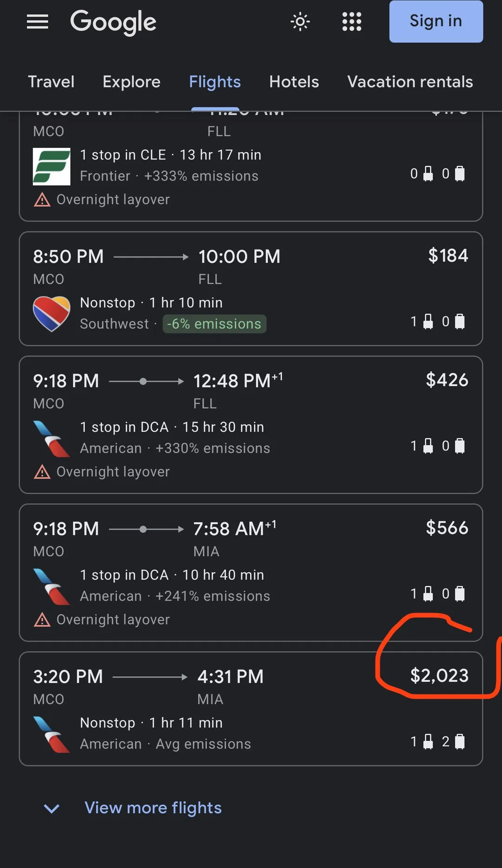Screen dimensions: 502x868
Task: Click the Frontier airline logo
Action: pos(52,166)
